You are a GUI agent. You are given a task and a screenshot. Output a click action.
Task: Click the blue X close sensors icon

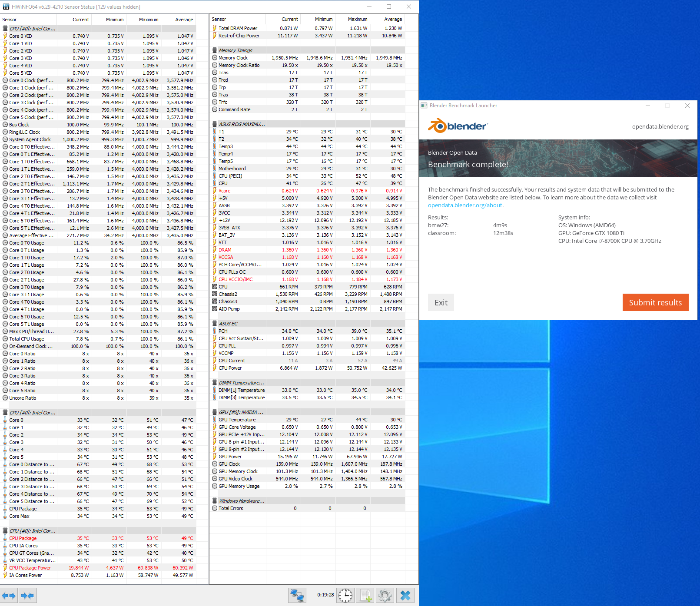(405, 595)
